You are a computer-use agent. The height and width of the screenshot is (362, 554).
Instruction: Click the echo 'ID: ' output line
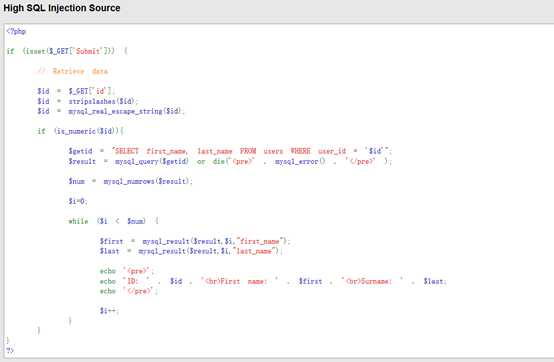pos(273,281)
